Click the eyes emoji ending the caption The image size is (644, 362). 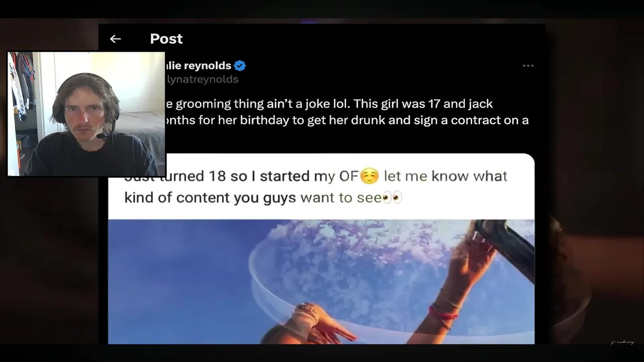pos(392,198)
